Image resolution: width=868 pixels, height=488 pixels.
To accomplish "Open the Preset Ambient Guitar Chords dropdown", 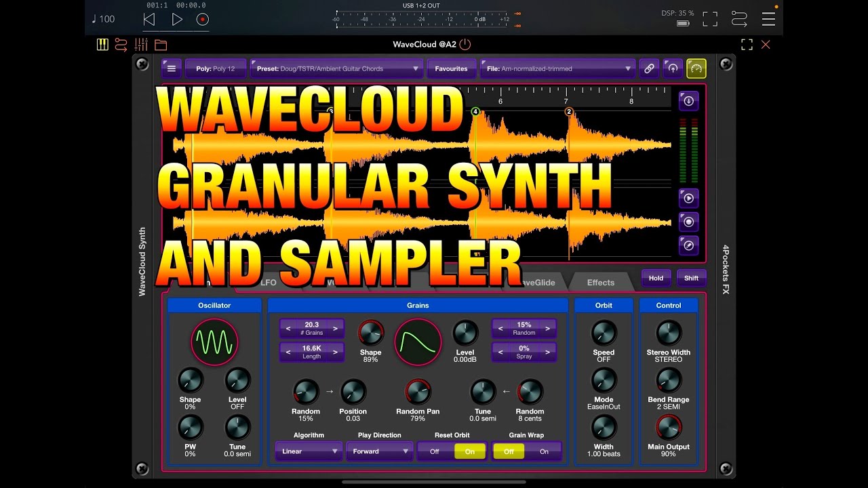I will click(x=337, y=68).
